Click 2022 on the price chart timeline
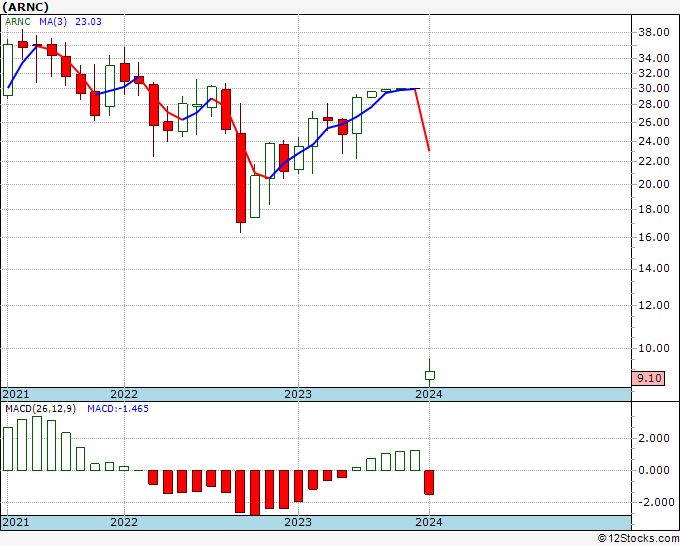 click(x=124, y=394)
